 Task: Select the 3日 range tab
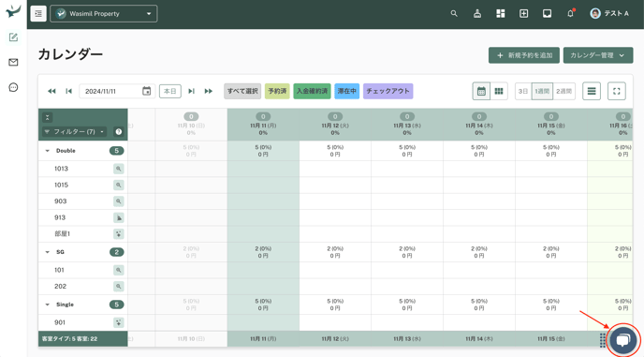point(523,91)
